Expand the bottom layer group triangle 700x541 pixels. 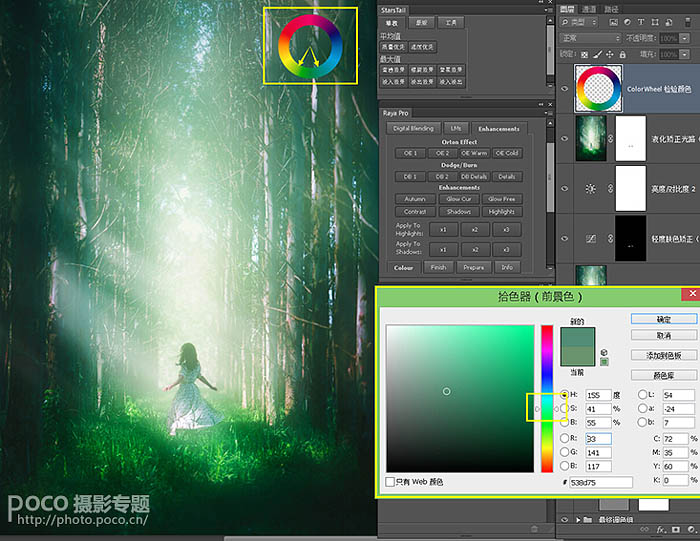tap(578, 520)
